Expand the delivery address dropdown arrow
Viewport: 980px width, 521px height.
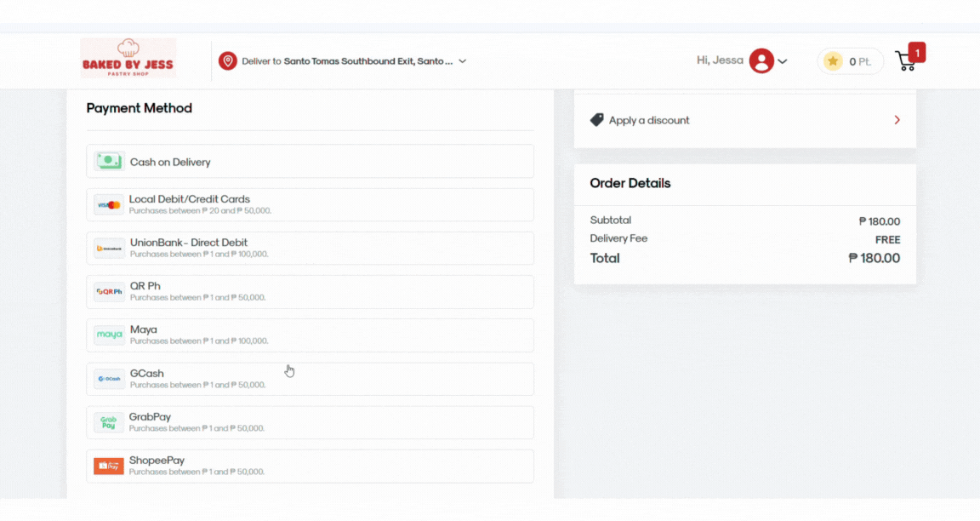pyautogui.click(x=463, y=61)
